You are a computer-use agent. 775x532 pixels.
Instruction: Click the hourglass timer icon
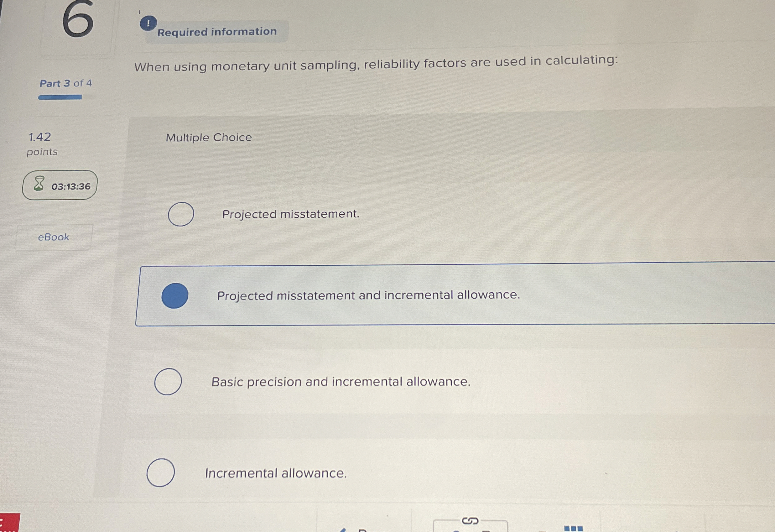click(39, 184)
